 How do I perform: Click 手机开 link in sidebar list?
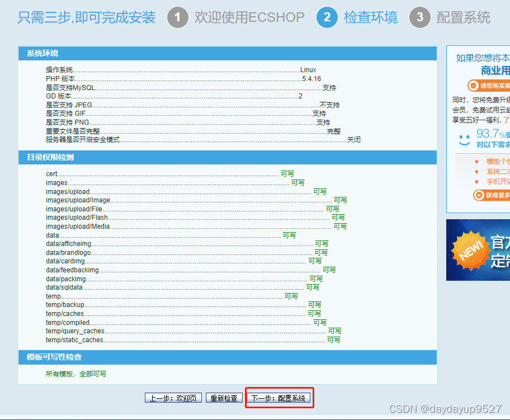pyautogui.click(x=498, y=182)
